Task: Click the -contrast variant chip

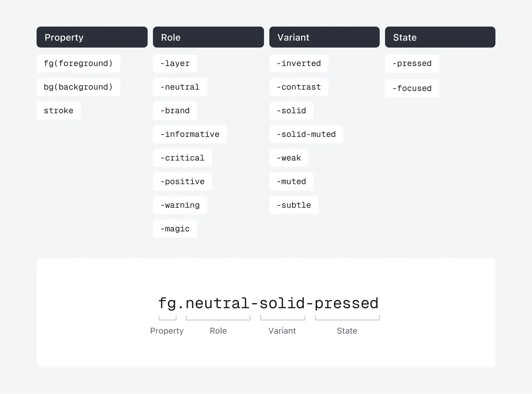Action: (x=299, y=87)
